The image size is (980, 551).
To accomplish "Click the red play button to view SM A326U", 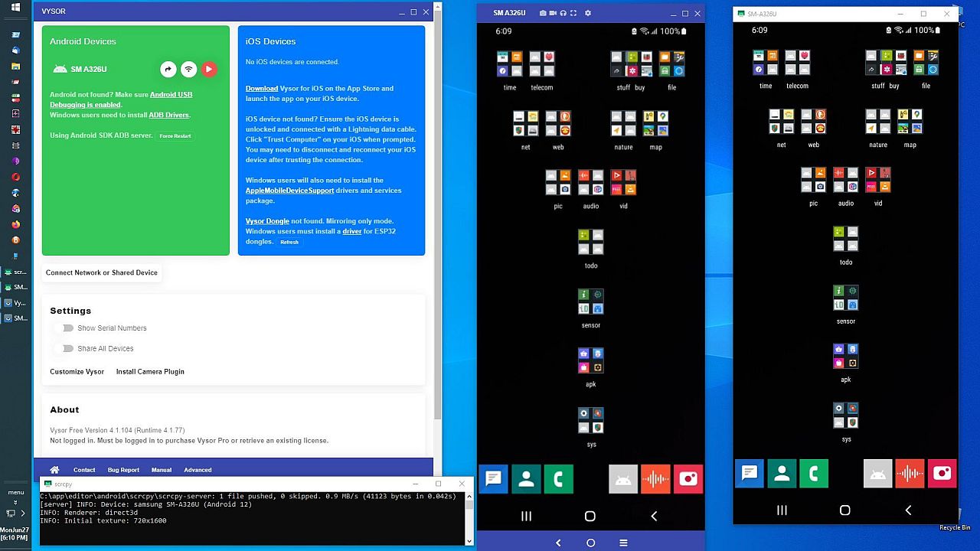I will click(208, 69).
